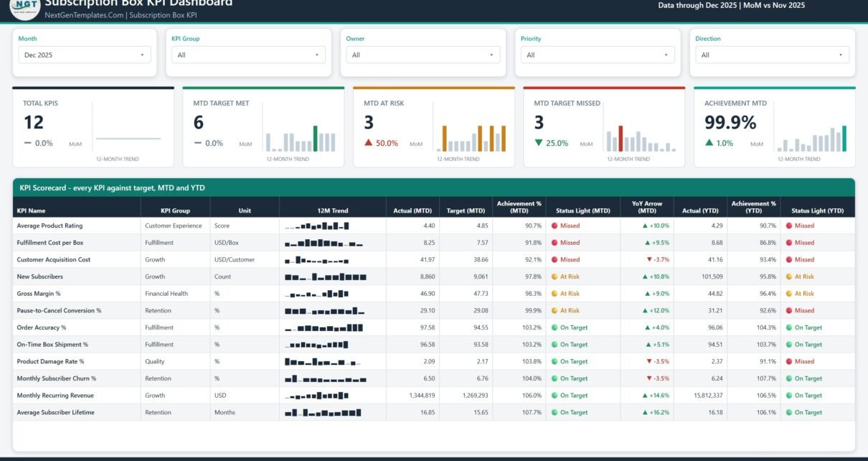Open the Owner filter dropdown
Image resolution: width=868 pixels, height=461 pixels.
pos(423,55)
